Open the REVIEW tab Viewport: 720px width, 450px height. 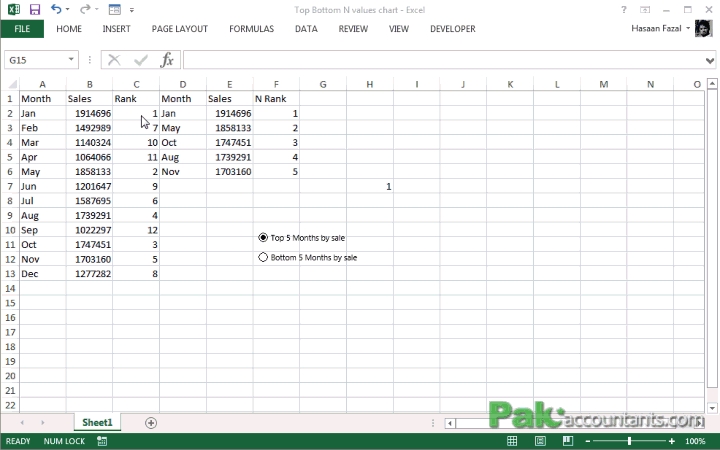tap(353, 29)
